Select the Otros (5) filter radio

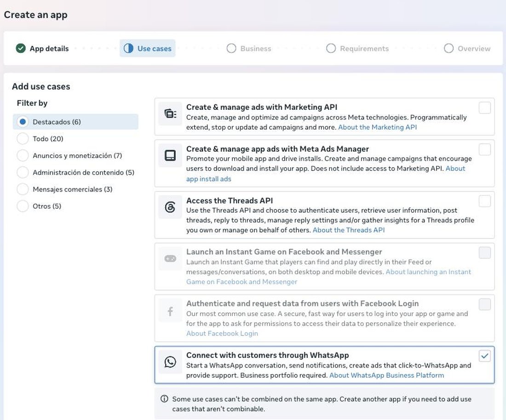coord(23,206)
